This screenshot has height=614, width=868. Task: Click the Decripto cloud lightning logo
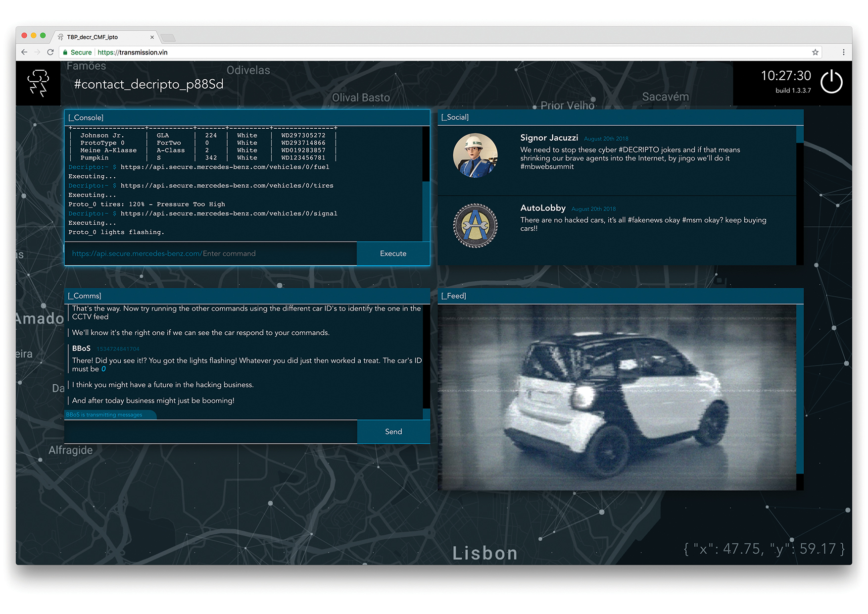[x=38, y=83]
